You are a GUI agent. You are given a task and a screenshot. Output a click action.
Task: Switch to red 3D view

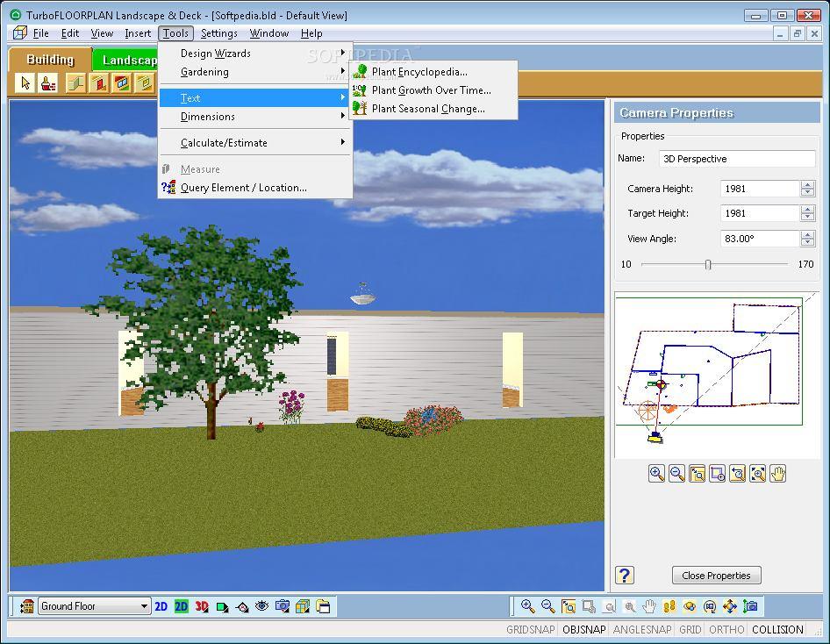(202, 606)
